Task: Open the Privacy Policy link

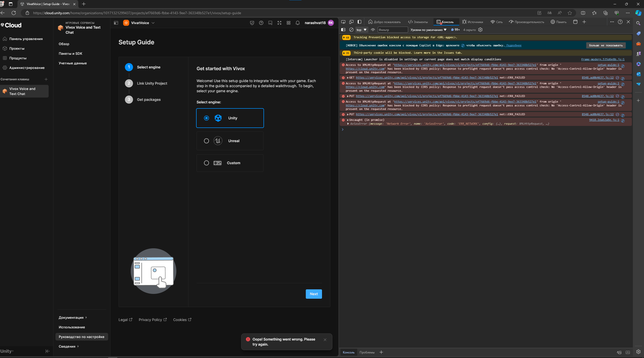Action: pyautogui.click(x=150, y=319)
